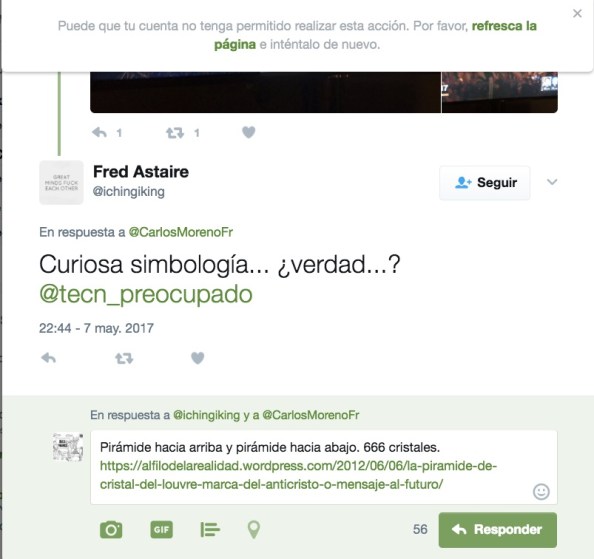The image size is (594, 559).
Task: Open the @CarlosMorenoFr mention in reply header
Action: tap(181, 232)
